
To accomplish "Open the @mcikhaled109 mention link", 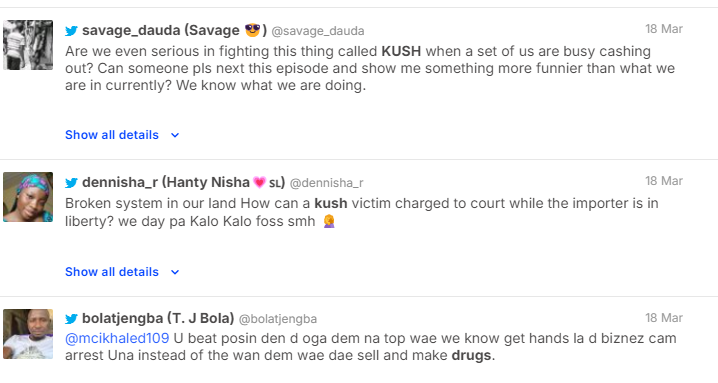I will (x=117, y=338).
